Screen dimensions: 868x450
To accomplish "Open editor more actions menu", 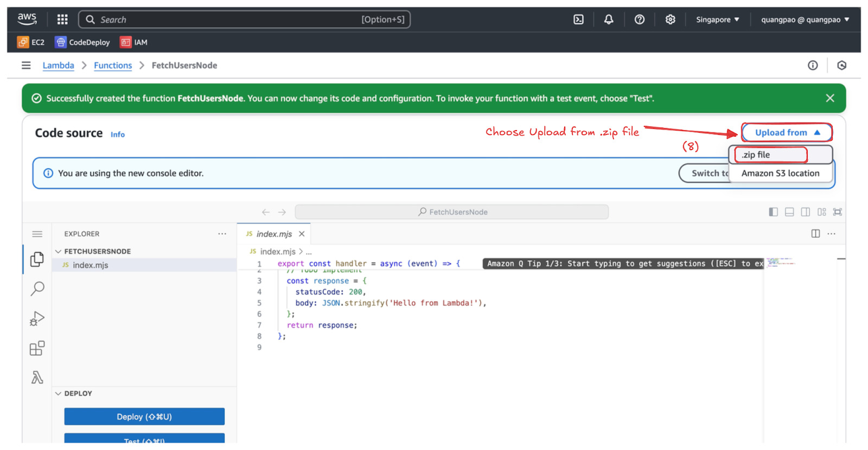I will click(832, 234).
